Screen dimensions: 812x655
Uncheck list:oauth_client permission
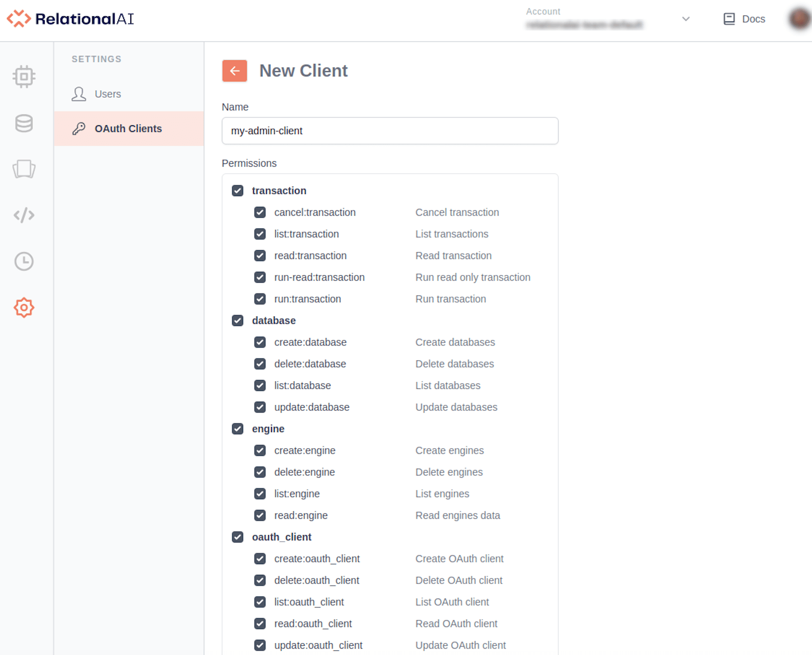tap(260, 602)
